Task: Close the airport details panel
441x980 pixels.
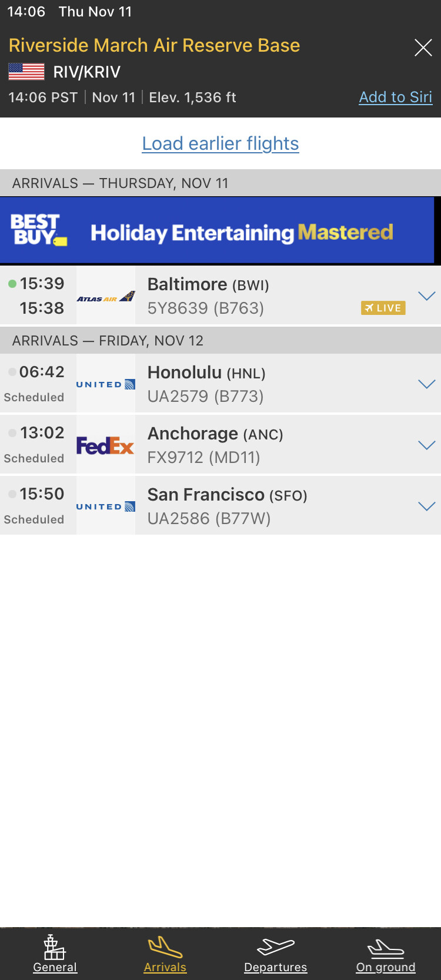Action: [x=423, y=48]
